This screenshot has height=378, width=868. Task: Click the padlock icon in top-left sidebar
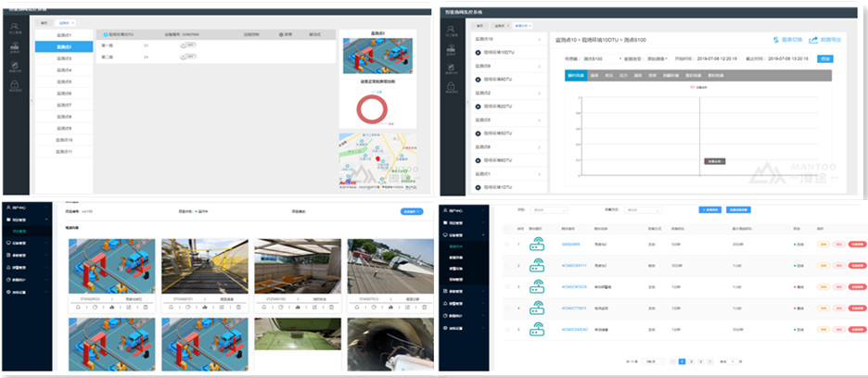tap(15, 87)
